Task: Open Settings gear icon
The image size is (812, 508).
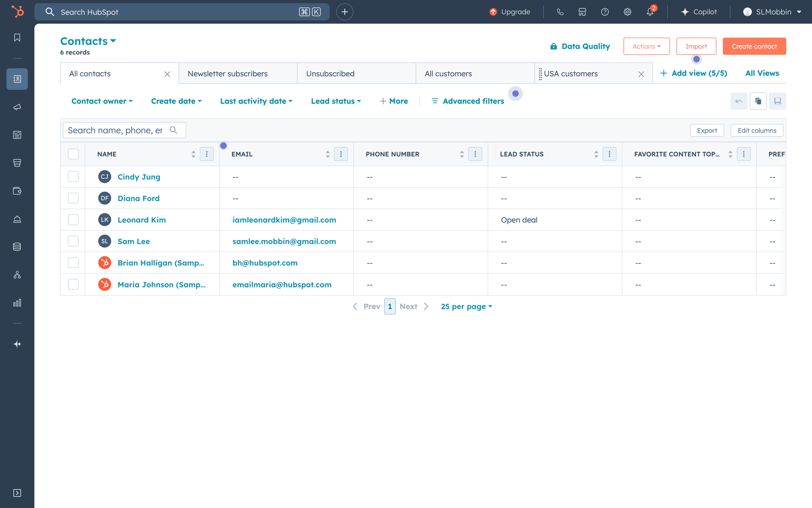Action: pyautogui.click(x=628, y=12)
